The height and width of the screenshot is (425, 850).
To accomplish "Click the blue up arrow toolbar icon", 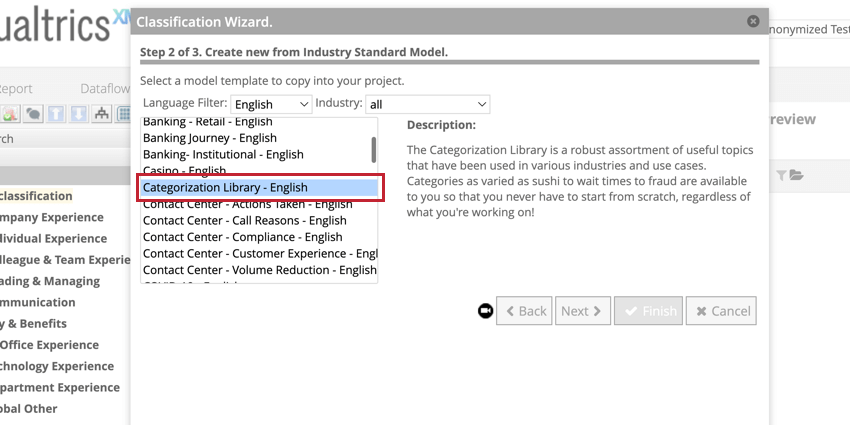I will (56, 114).
